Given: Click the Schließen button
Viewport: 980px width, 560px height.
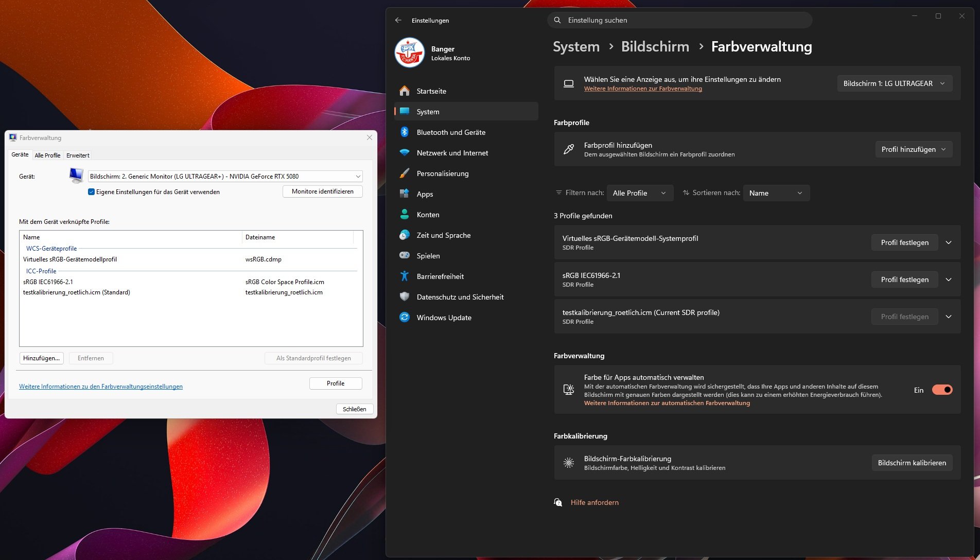Looking at the screenshot, I should coord(355,409).
